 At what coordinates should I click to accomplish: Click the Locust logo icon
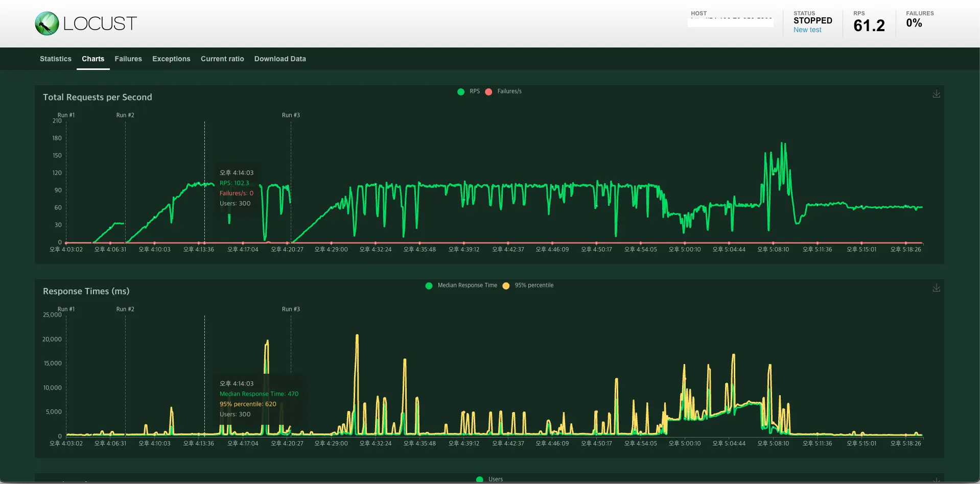[47, 23]
